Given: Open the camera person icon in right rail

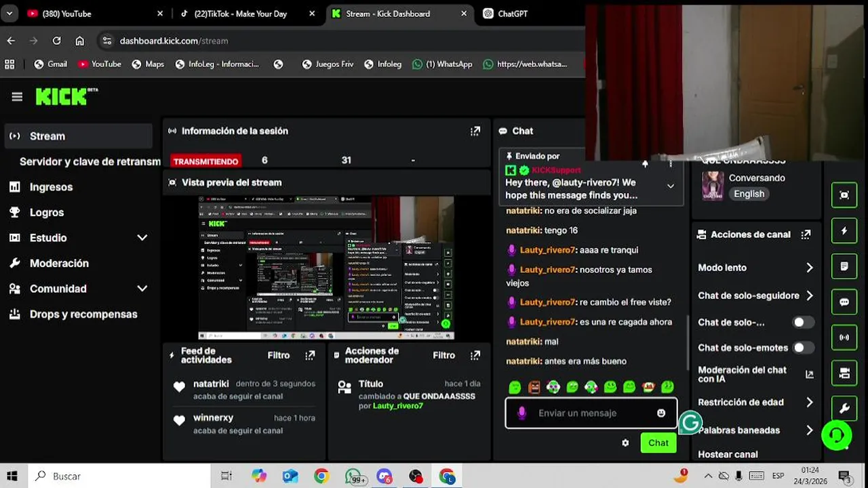Looking at the screenshot, I should [844, 373].
